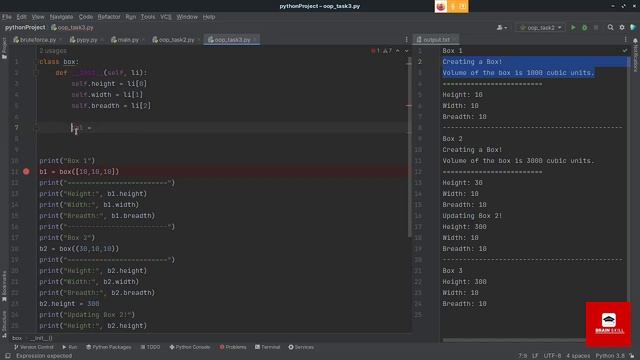
Task: Click the editor tabs more-options icon
Action: [x=406, y=40]
